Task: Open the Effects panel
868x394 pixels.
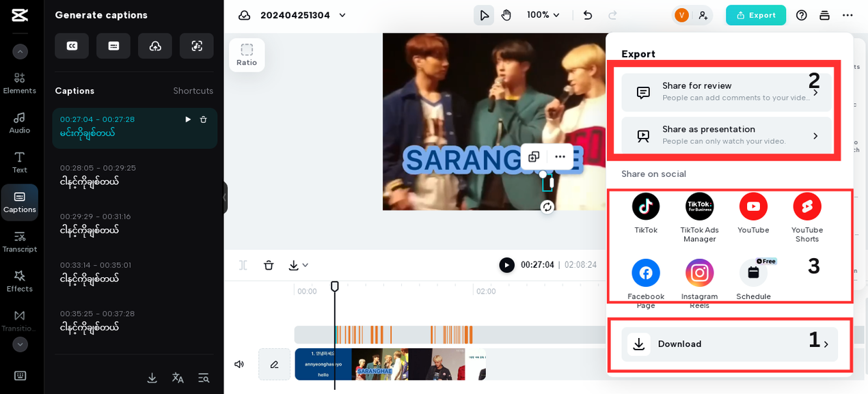Action: 19,281
